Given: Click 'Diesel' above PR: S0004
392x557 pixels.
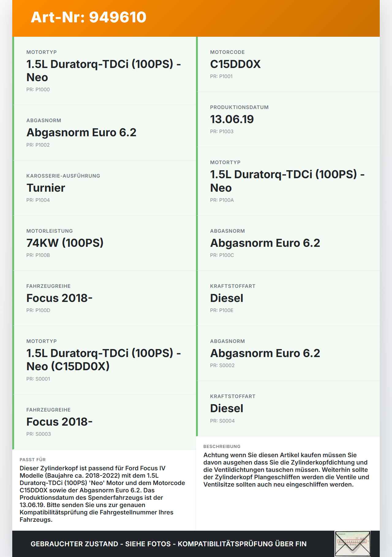Looking at the screenshot, I should tap(227, 408).
